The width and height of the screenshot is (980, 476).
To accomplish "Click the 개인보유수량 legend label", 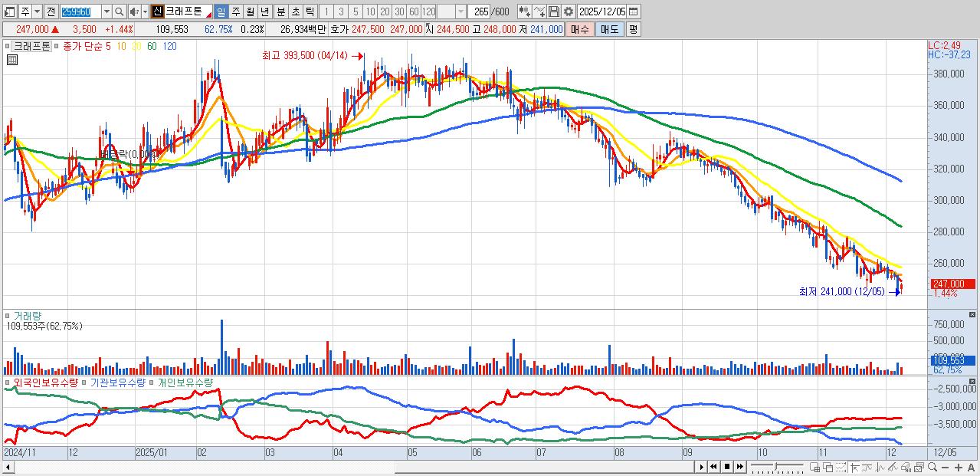I will [185, 382].
